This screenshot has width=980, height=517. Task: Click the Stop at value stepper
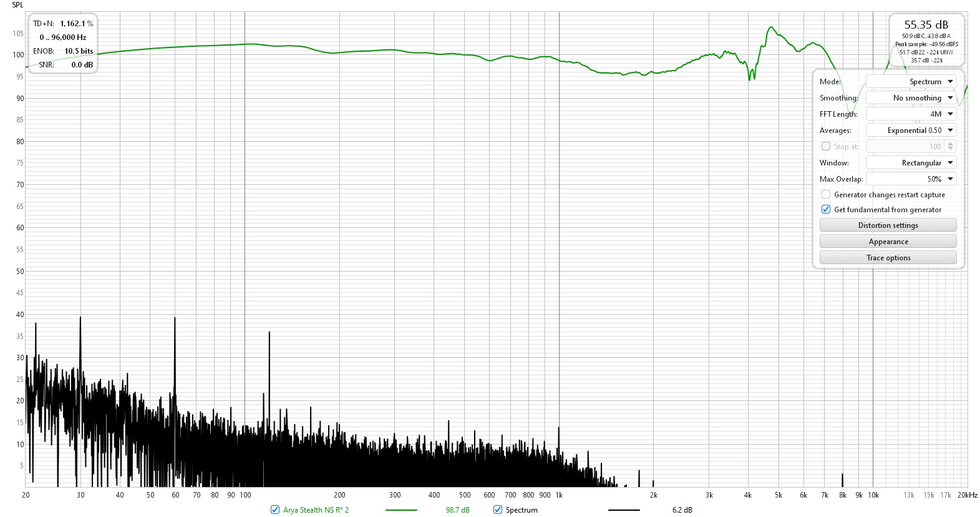pos(951,146)
